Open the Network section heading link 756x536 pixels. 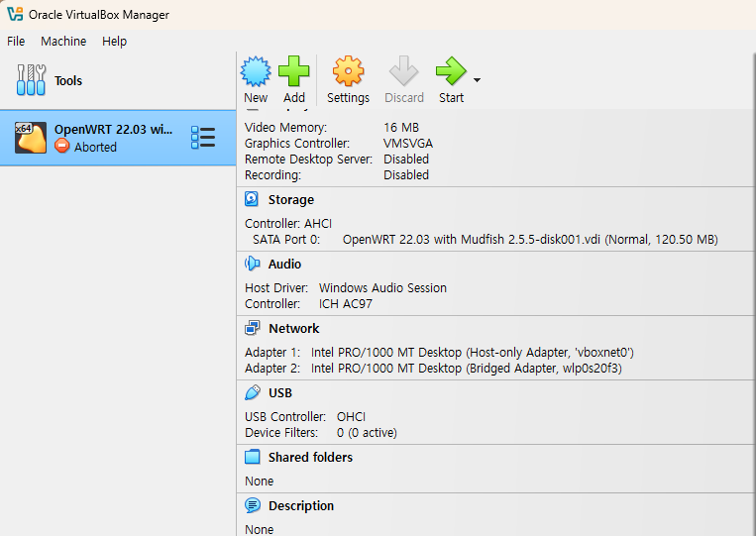293,328
